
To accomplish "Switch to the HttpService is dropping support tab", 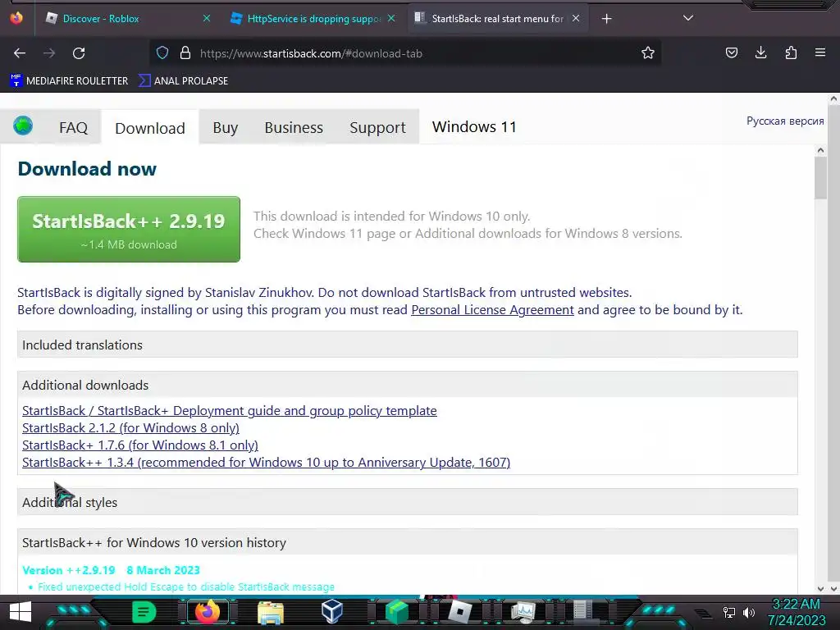I will [x=313, y=19].
